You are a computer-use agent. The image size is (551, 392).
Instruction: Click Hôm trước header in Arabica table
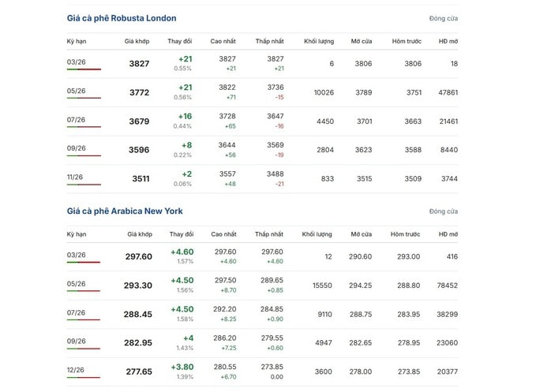tap(405, 234)
